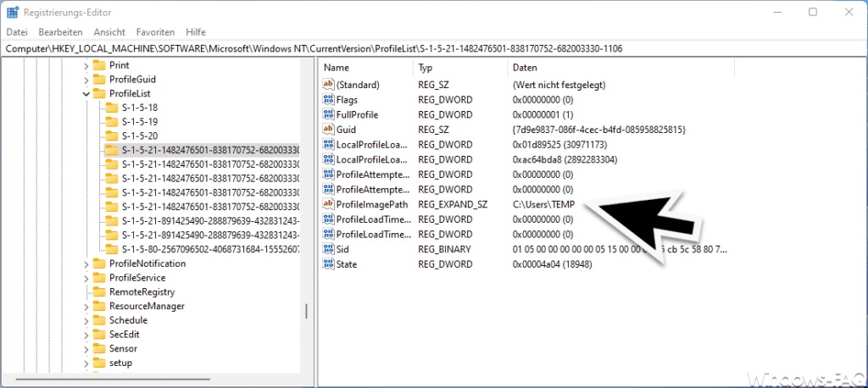Click the Sensor folder icon
Screen dimensions: 868x388
click(99, 349)
